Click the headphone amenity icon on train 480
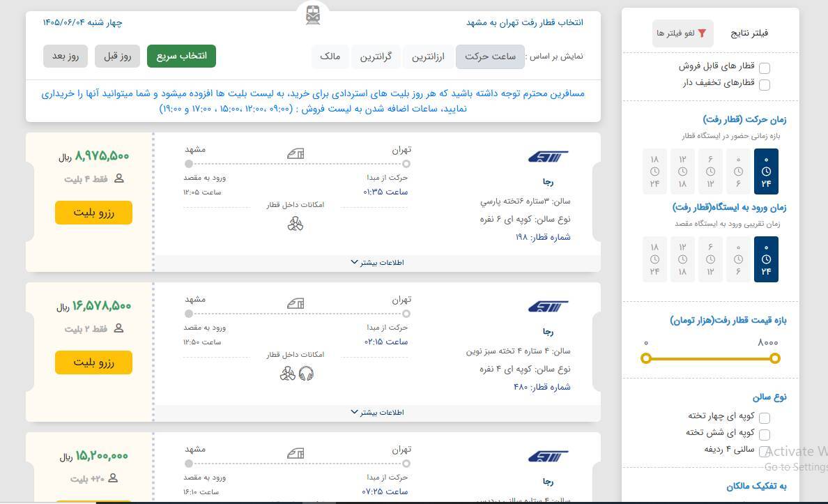This screenshot has height=504, width=828. click(x=306, y=374)
